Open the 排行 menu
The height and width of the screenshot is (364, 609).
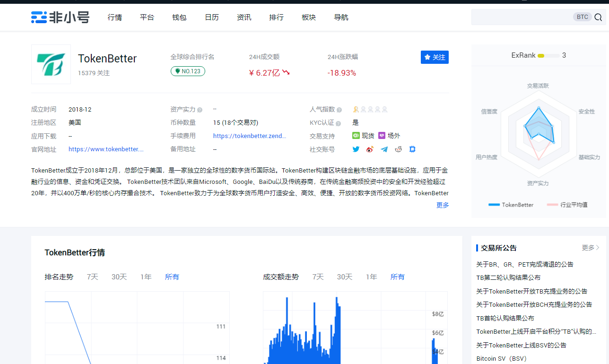point(277,17)
